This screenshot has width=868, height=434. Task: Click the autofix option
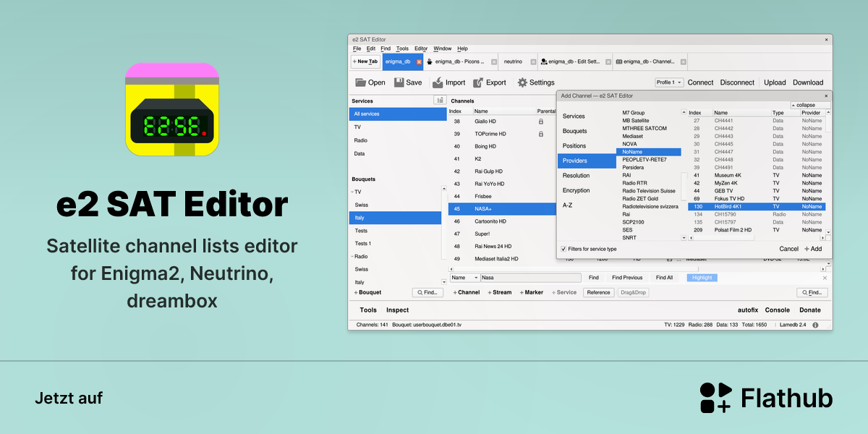747,310
